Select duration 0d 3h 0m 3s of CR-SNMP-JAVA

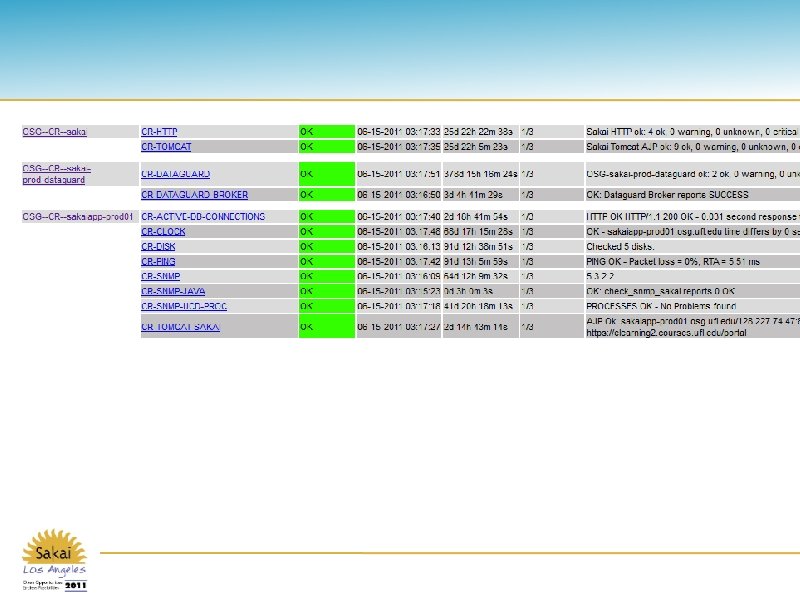(468, 291)
